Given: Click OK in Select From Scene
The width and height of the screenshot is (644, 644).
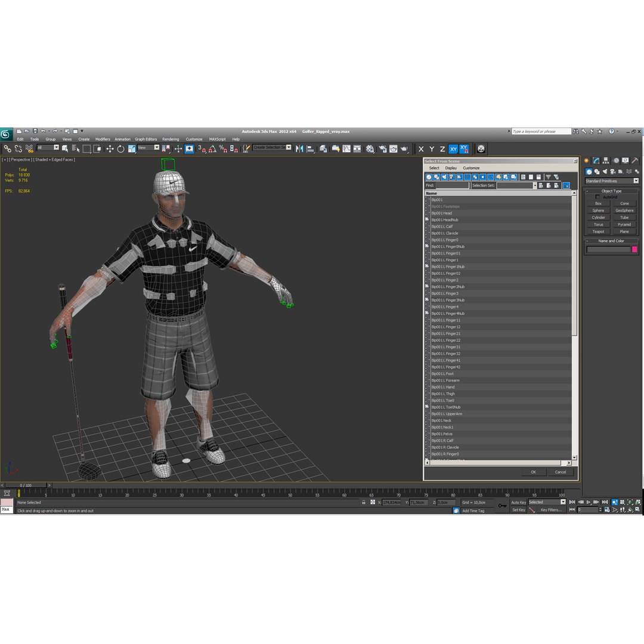Looking at the screenshot, I should coord(533,472).
